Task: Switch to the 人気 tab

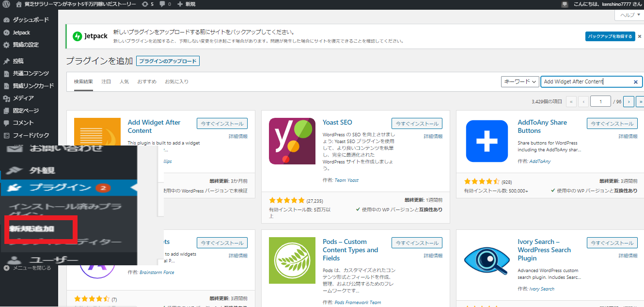Action: click(x=124, y=81)
